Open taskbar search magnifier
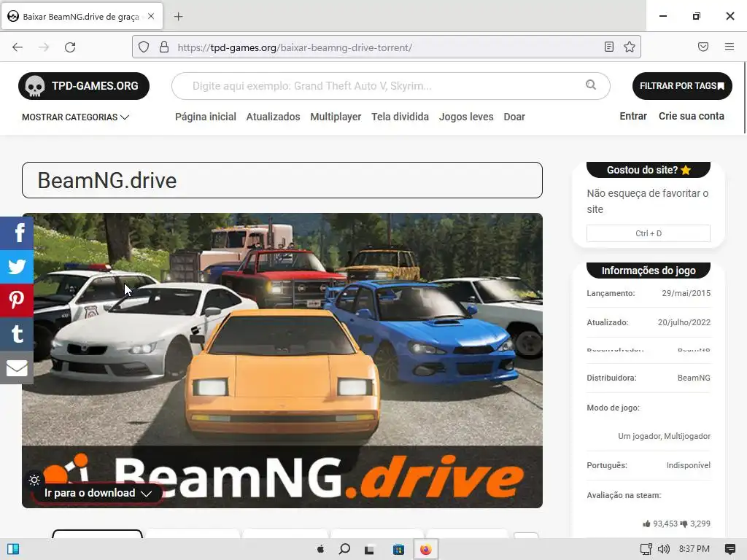 coord(344,549)
